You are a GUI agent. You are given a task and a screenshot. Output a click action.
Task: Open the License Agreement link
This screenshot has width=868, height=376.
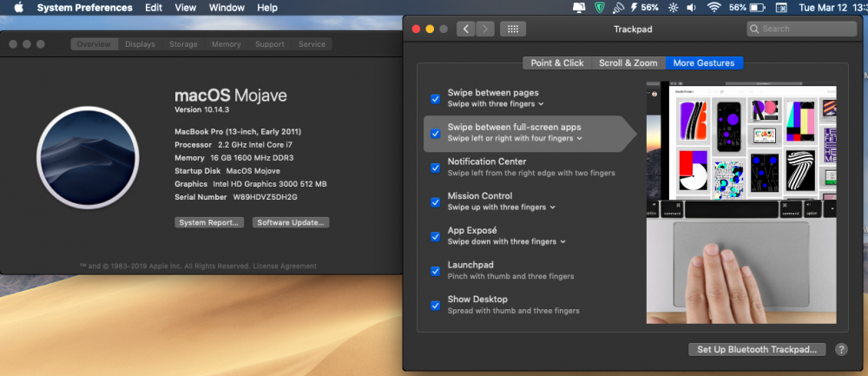coord(285,267)
